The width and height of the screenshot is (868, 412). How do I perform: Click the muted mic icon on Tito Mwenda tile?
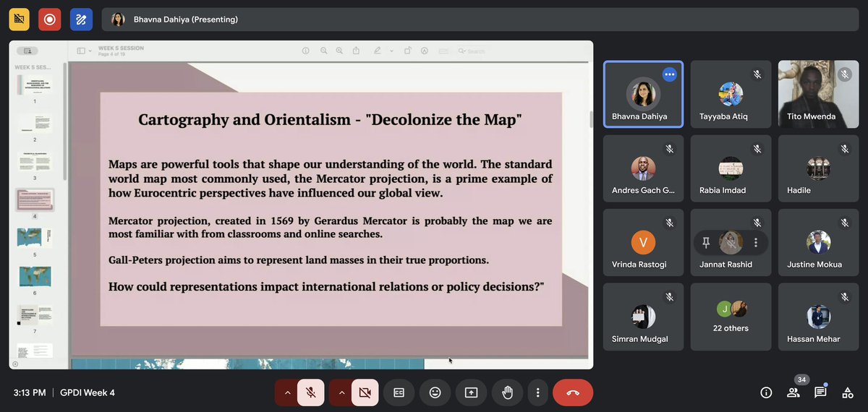tap(845, 74)
